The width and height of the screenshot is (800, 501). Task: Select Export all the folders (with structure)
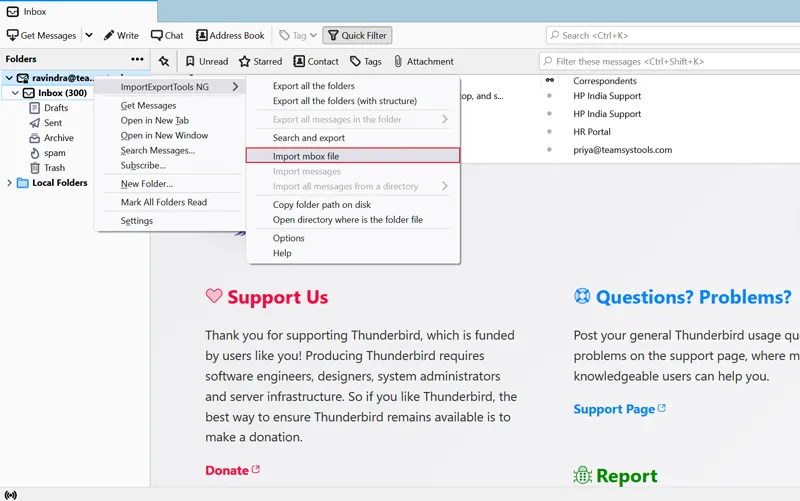[344, 101]
